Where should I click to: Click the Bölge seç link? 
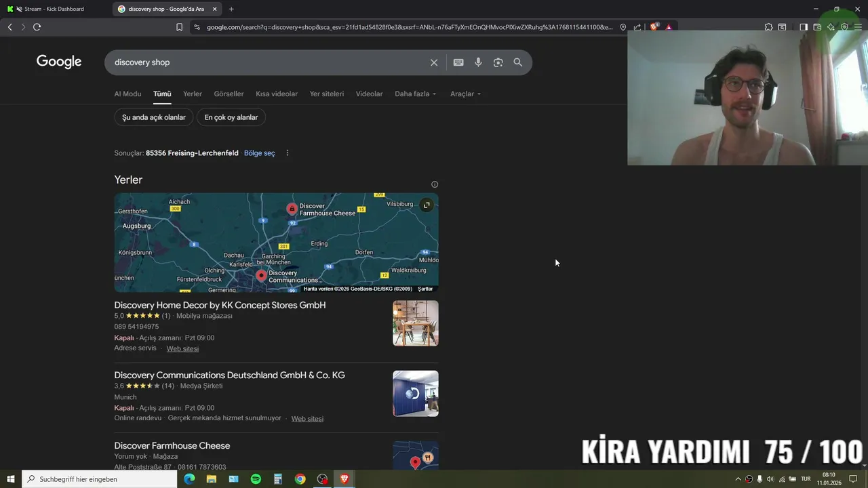click(260, 153)
